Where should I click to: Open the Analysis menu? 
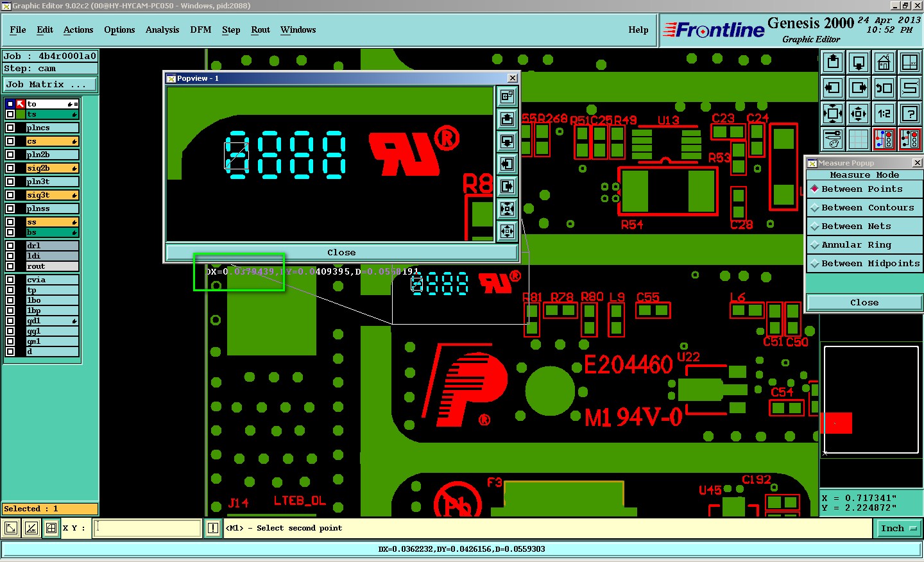162,30
